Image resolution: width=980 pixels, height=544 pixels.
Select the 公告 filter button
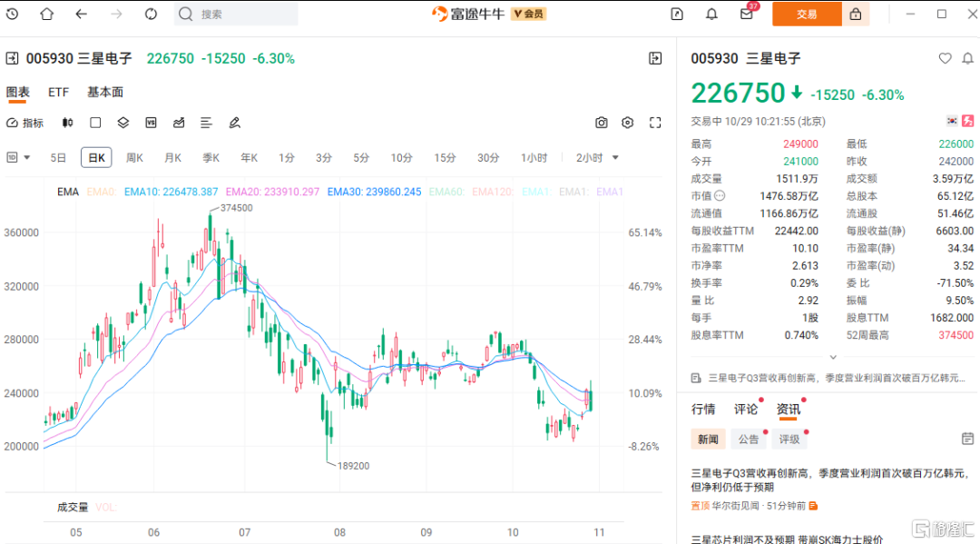click(x=749, y=439)
